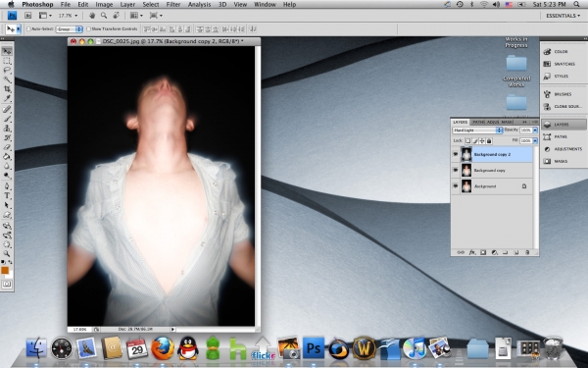Open the Filter menu
This screenshot has width=588, height=368.
tap(172, 5)
